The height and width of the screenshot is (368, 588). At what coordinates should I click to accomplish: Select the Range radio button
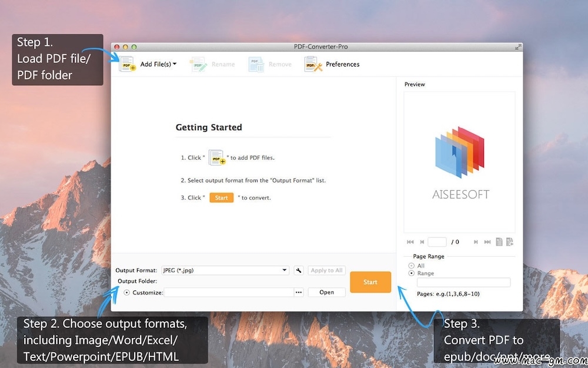pos(412,273)
